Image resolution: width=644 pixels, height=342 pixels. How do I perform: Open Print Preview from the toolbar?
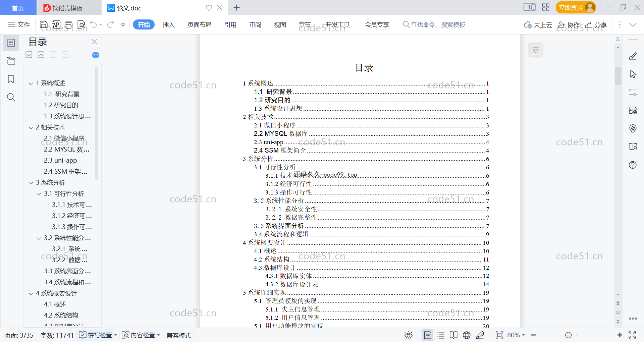point(81,24)
